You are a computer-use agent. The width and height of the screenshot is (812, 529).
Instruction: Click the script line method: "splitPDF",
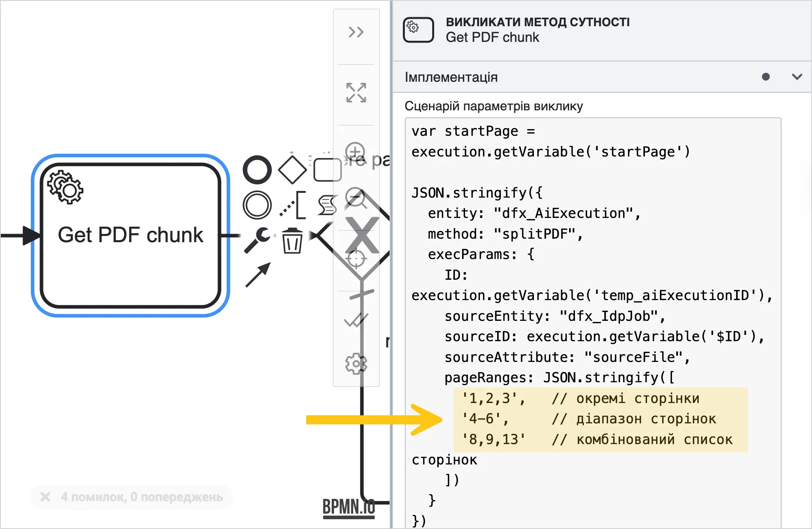[505, 234]
